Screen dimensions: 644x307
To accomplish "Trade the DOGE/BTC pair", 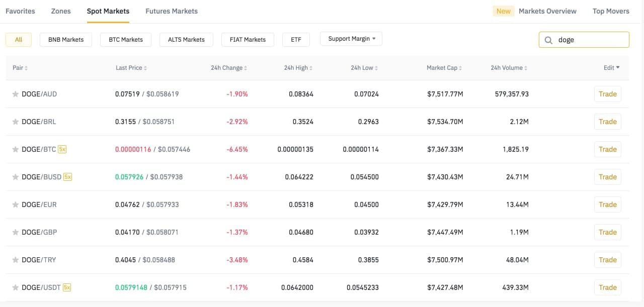I will click(608, 149).
